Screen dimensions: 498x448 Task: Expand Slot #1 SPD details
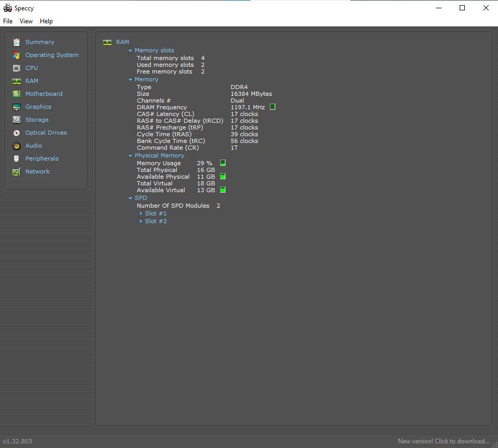pyautogui.click(x=141, y=214)
